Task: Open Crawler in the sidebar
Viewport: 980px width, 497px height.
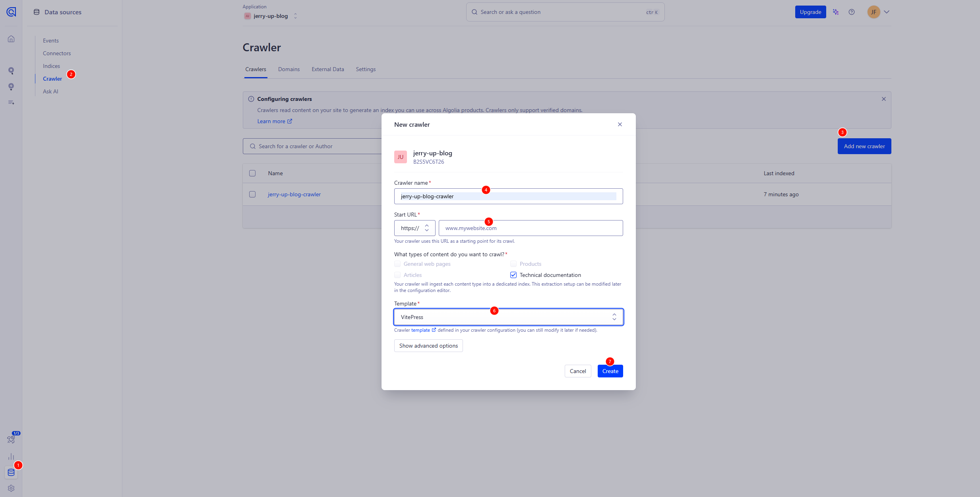Action: click(52, 79)
